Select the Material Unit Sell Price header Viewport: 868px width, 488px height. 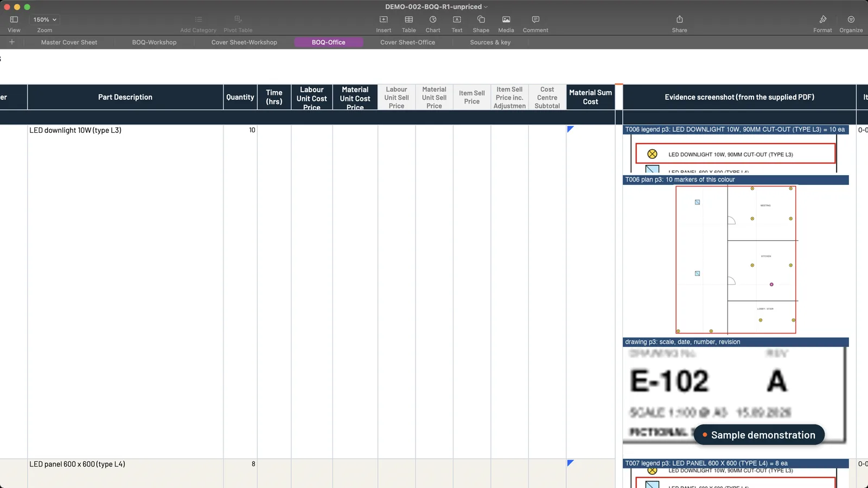click(x=435, y=97)
